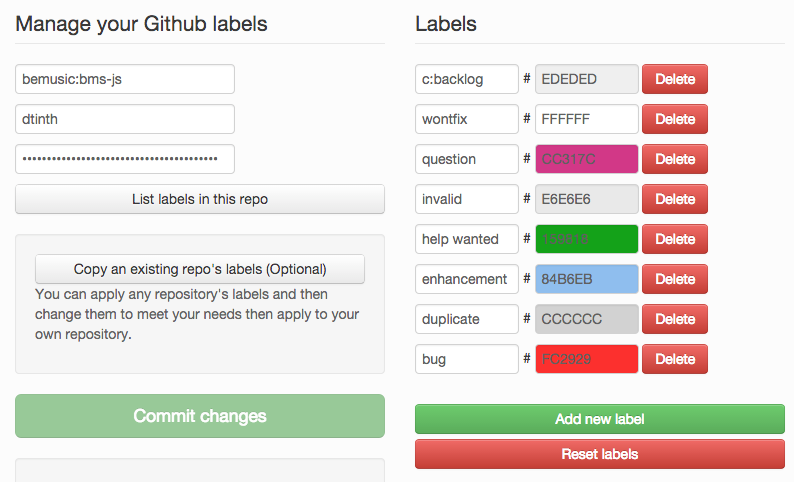Image resolution: width=794 pixels, height=482 pixels.
Task: Click the green 'Add new label' button
Action: [599, 419]
